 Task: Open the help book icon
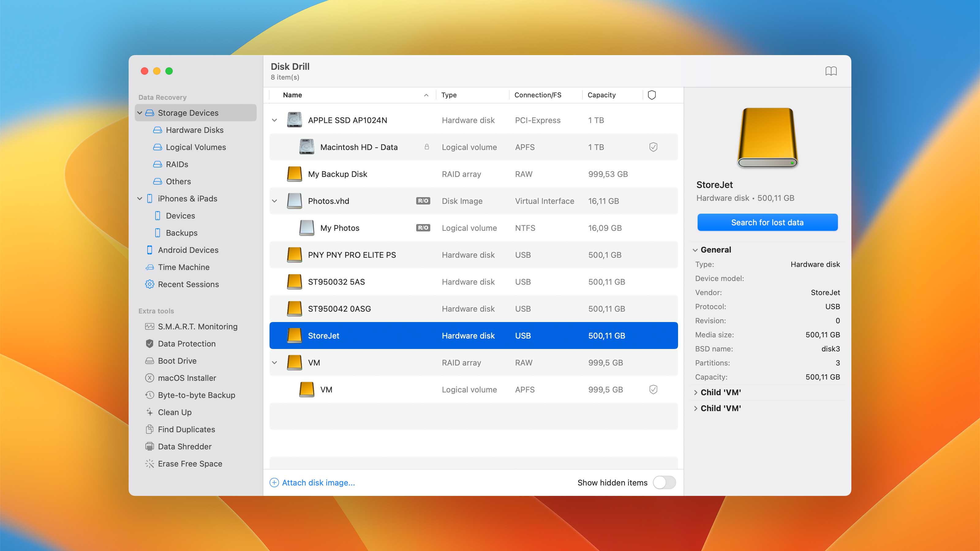click(x=831, y=71)
